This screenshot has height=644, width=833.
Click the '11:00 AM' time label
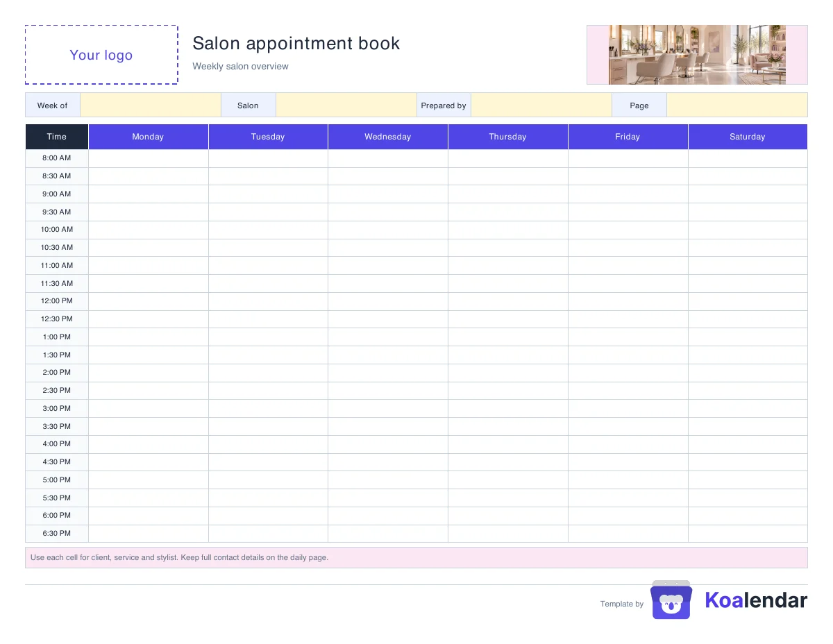[x=57, y=266]
